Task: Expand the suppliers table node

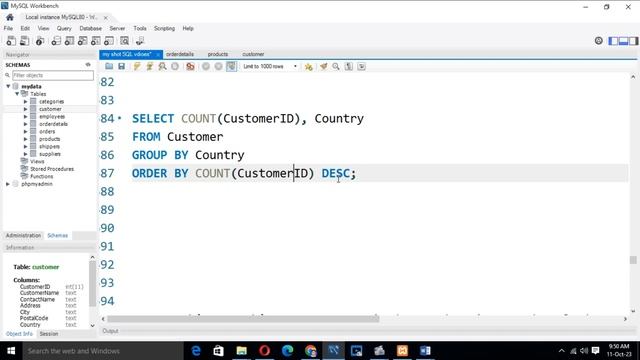Action: [x=25, y=154]
